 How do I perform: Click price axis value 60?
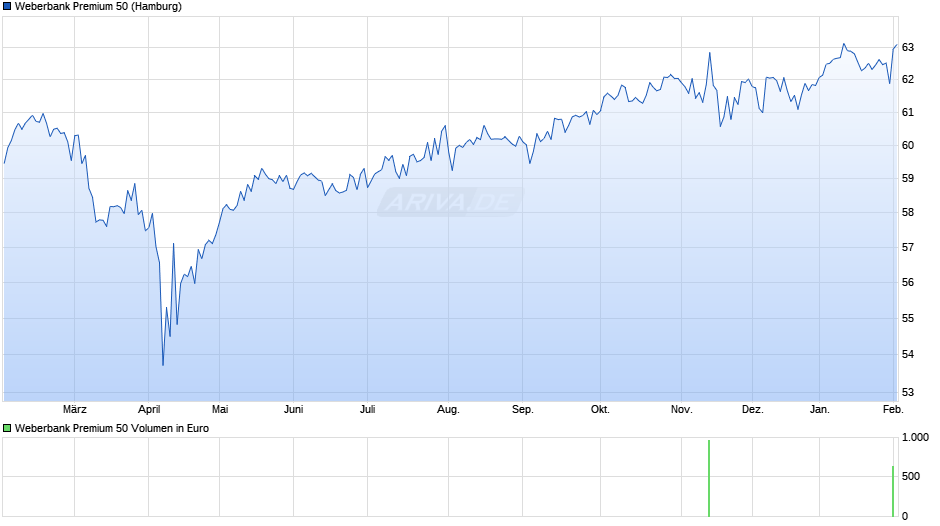coord(908,145)
